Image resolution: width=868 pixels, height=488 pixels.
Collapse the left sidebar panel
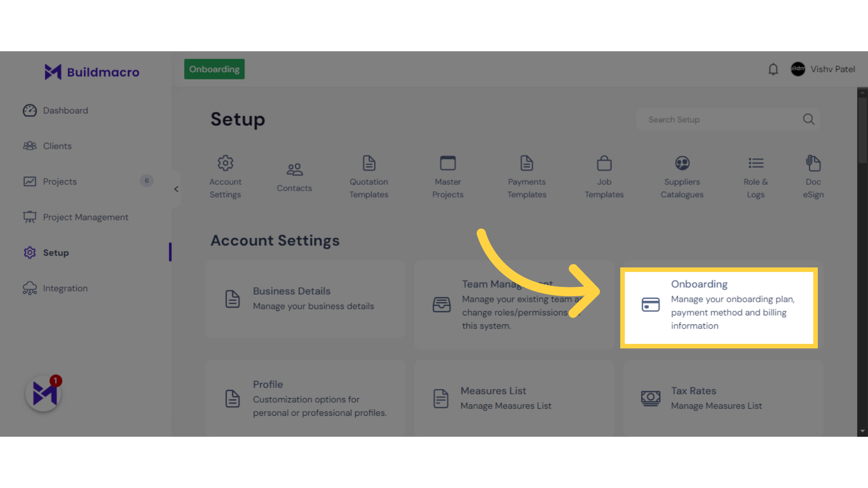point(176,189)
